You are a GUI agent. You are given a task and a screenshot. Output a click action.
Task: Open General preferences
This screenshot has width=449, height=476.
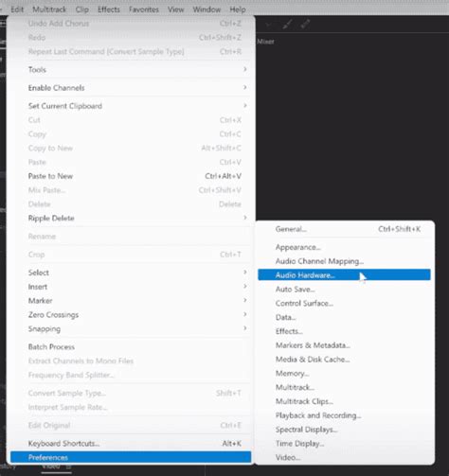[344, 229]
